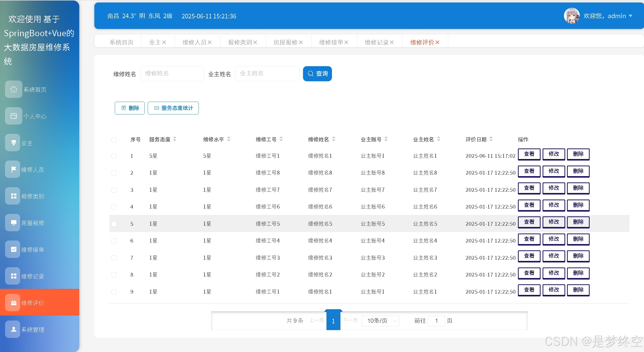
Task: Open 服务态度统计 statistics button
Action: coord(173,108)
